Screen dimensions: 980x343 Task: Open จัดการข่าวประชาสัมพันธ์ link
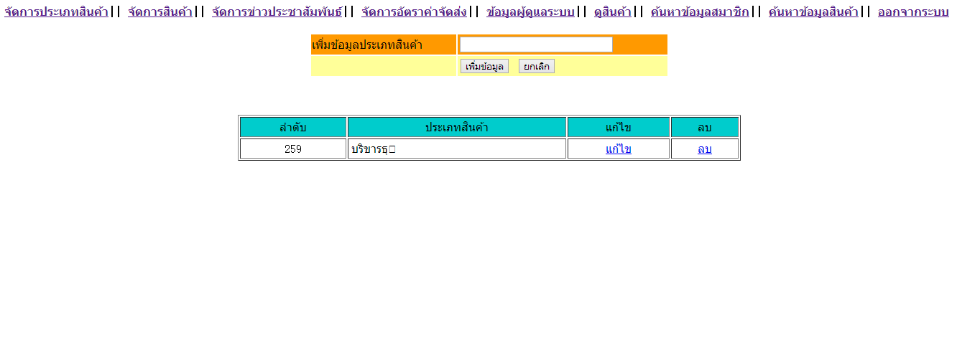click(x=277, y=12)
